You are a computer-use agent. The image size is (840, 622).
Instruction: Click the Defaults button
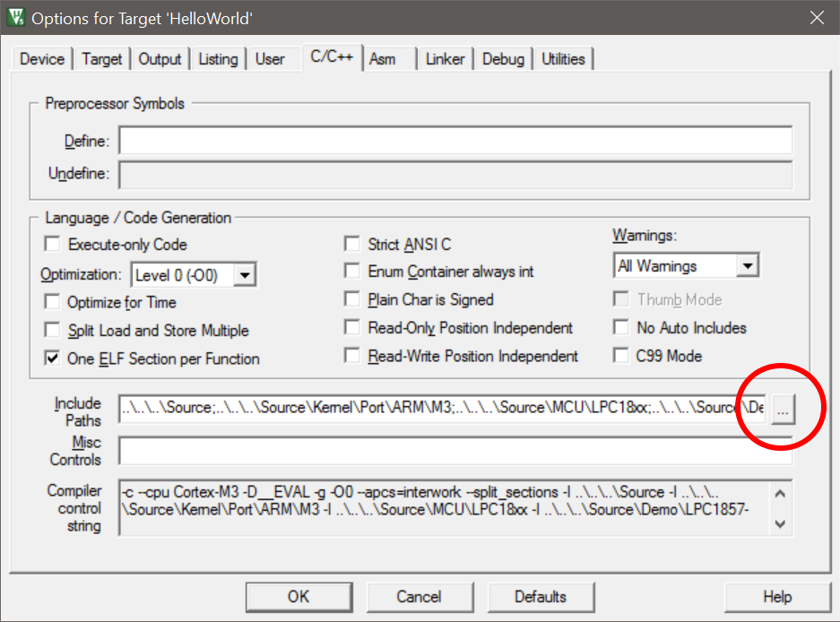click(x=540, y=597)
